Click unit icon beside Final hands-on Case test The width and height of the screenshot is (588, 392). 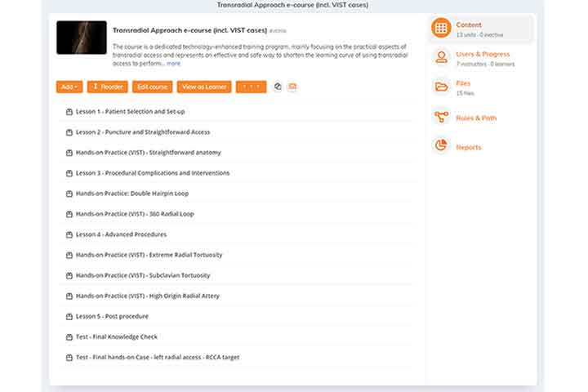(x=69, y=358)
